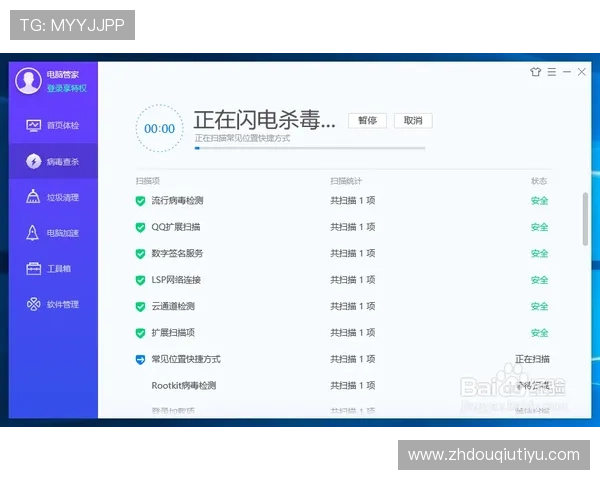Click shield icon beside 数字签名服务

140,254
